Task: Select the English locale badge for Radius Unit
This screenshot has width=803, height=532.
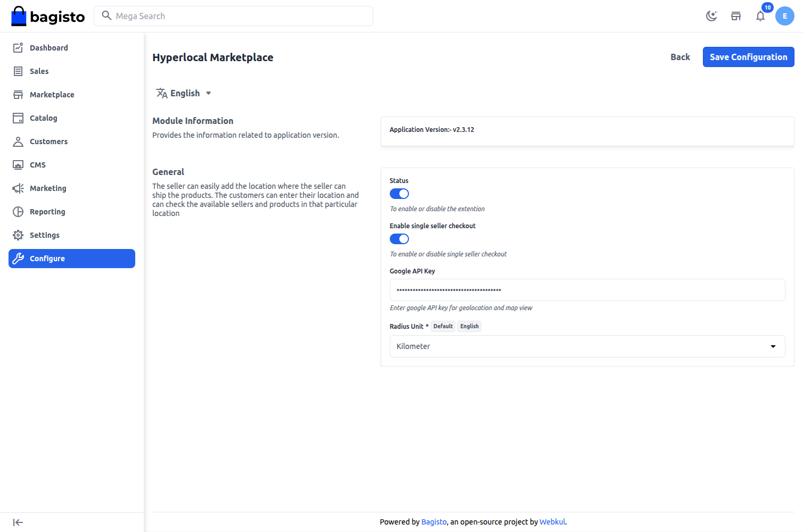Action: [469, 326]
